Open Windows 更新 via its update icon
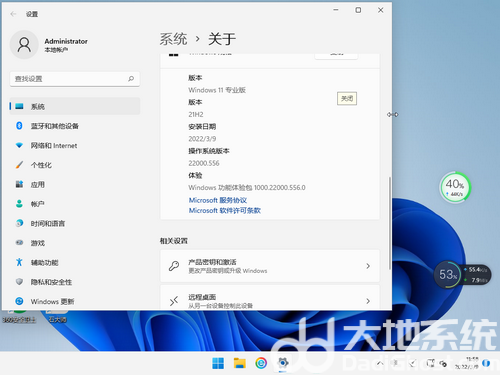This screenshot has height=375, width=500. pyautogui.click(x=19, y=301)
